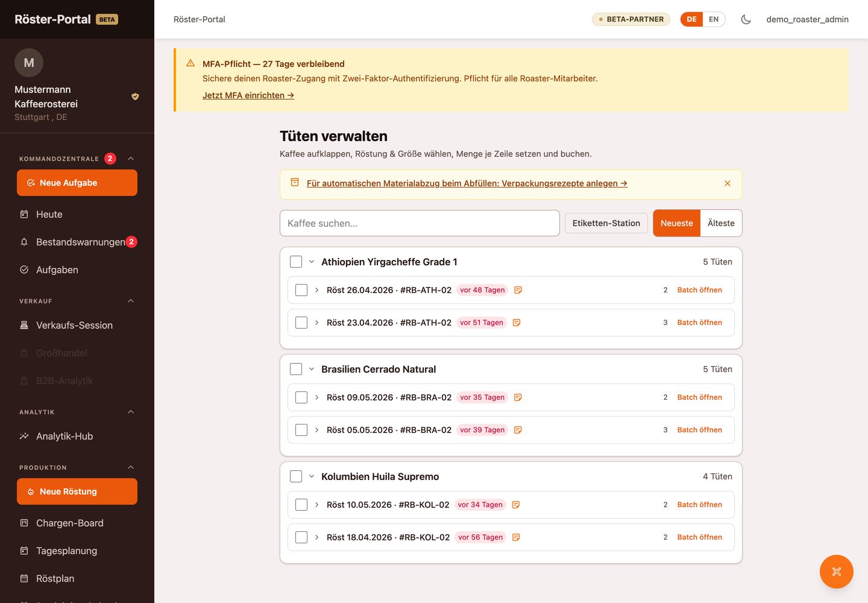The width and height of the screenshot is (868, 603).
Task: Click the M avatar in sidebar
Action: click(x=29, y=63)
